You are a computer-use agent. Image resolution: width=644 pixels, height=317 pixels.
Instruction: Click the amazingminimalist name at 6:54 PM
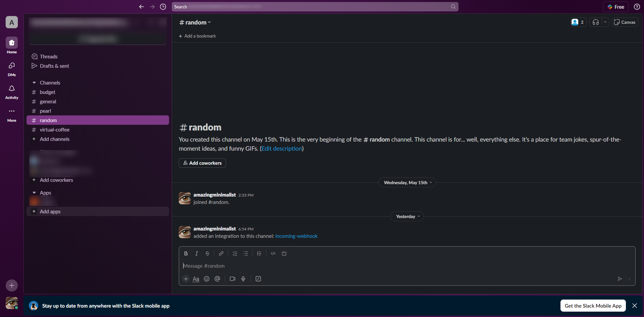(x=215, y=229)
